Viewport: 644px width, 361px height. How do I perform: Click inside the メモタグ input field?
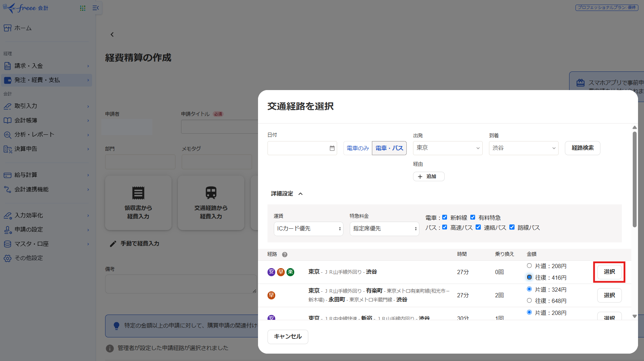[x=217, y=161]
